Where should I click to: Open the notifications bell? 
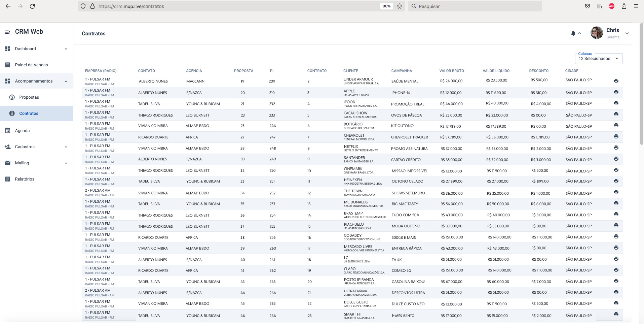click(x=573, y=33)
